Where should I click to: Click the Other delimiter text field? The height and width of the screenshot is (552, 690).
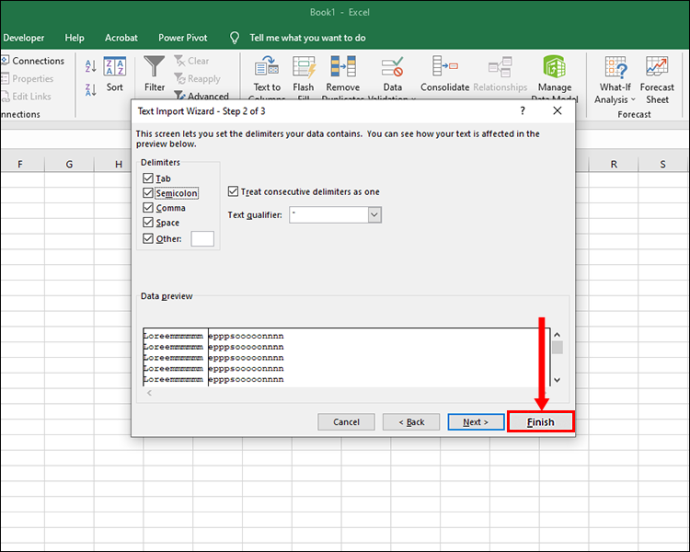(202, 239)
